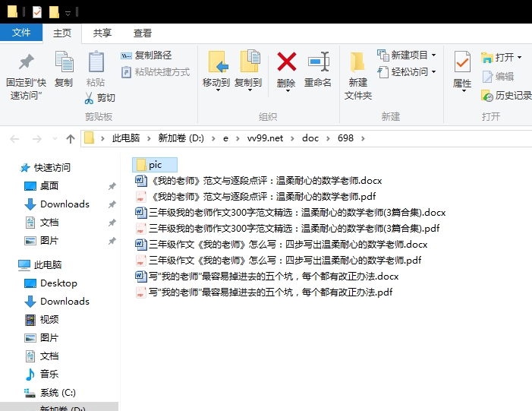
Task: Pin folder to Quick access
Action: [x=26, y=77]
